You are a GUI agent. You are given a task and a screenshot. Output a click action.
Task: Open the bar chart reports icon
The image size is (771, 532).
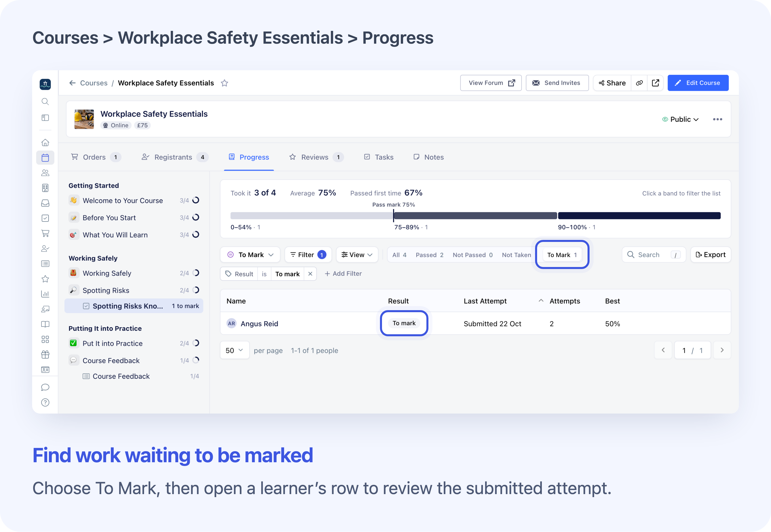click(x=45, y=294)
